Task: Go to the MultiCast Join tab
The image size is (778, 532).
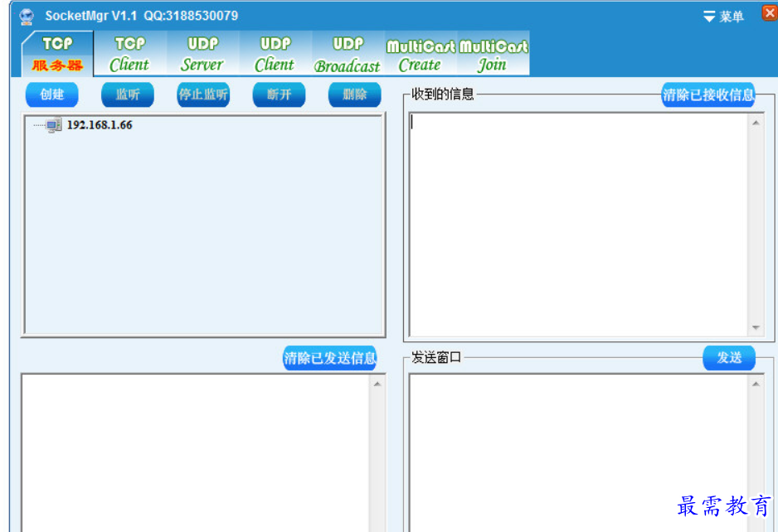Action: point(493,54)
